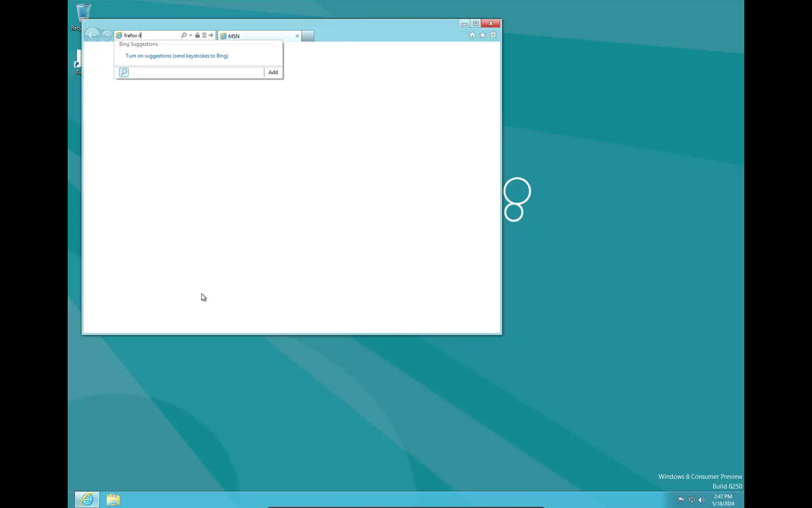812x508 pixels.
Task: Close the MSN tab
Action: [x=297, y=36]
